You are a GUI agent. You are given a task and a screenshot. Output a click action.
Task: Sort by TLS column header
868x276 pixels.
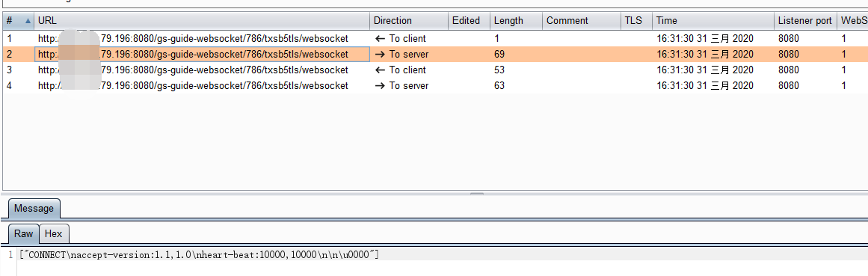(636, 21)
